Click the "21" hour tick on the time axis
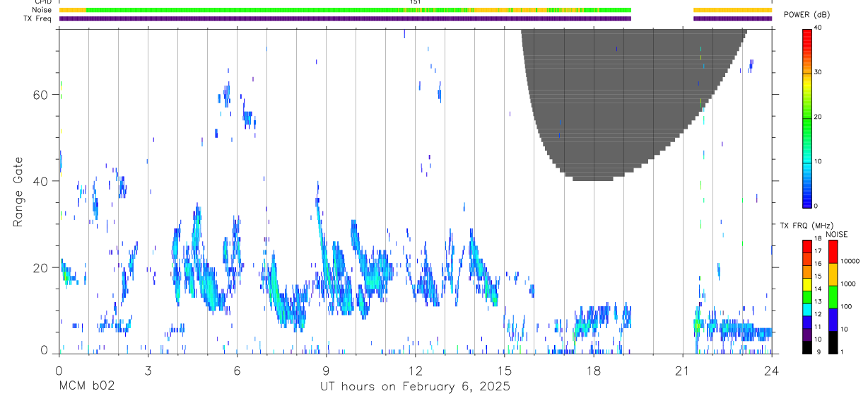 pos(682,371)
